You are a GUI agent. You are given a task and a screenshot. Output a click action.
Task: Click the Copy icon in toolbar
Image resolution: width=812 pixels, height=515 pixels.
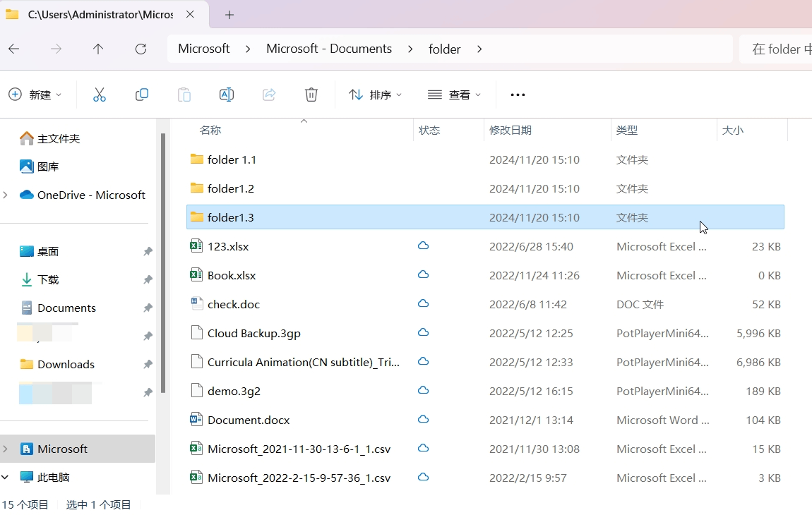pos(142,95)
